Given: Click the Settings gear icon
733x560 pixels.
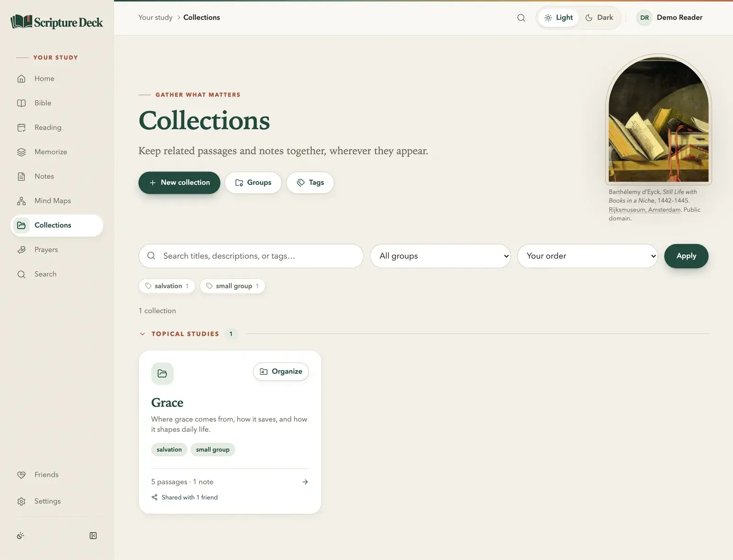Looking at the screenshot, I should [22, 501].
